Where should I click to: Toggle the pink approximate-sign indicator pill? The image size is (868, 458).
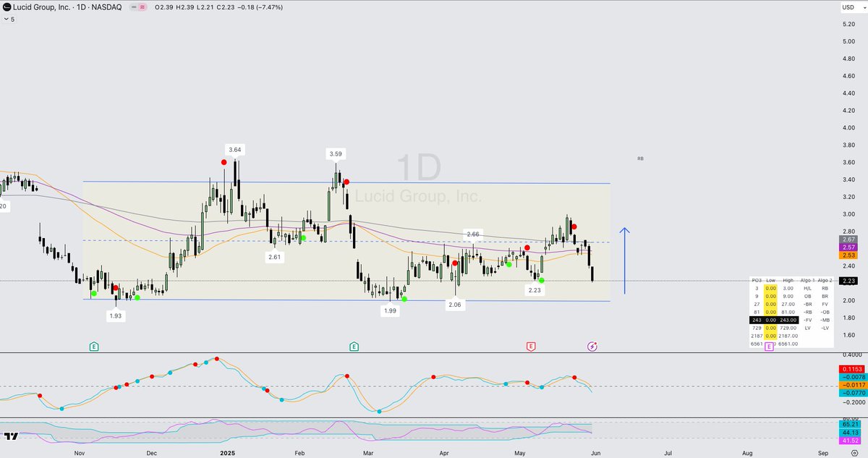tap(143, 7)
